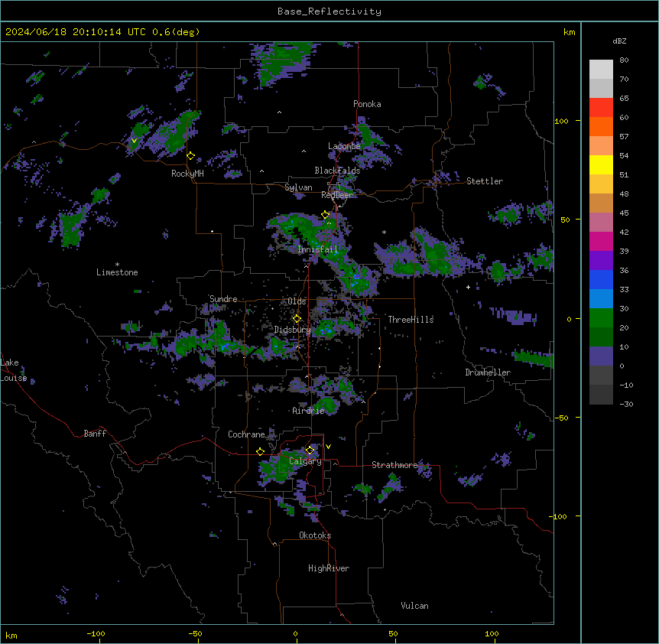Click the blue 36 dBZ legend swatch

pyautogui.click(x=601, y=279)
